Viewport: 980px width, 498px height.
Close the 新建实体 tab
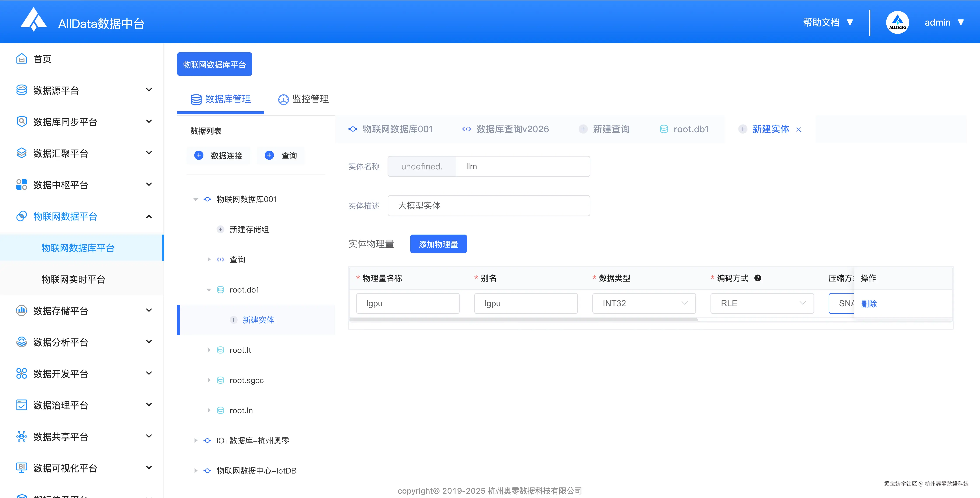point(798,130)
